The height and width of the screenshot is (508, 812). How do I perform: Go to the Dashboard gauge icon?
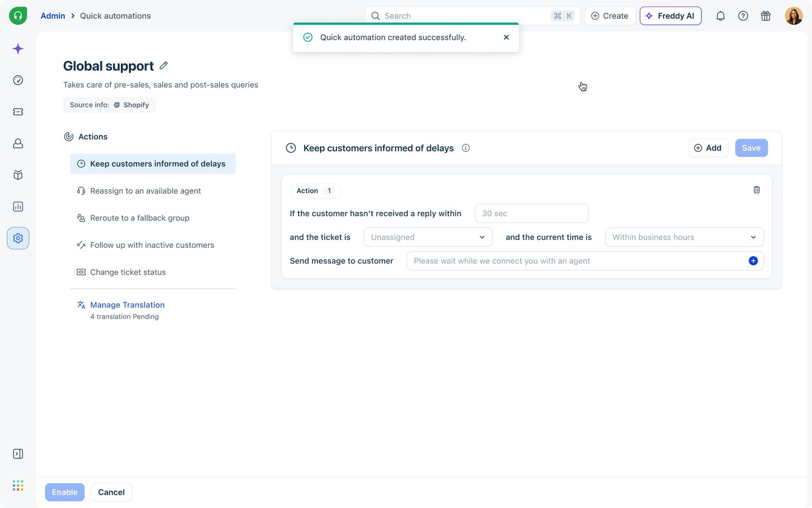pyautogui.click(x=18, y=80)
